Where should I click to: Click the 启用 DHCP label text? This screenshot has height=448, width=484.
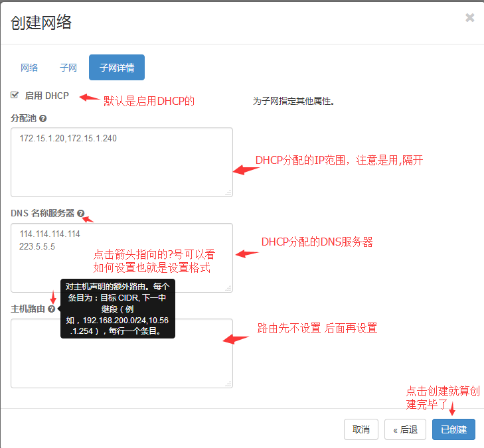tap(46, 96)
